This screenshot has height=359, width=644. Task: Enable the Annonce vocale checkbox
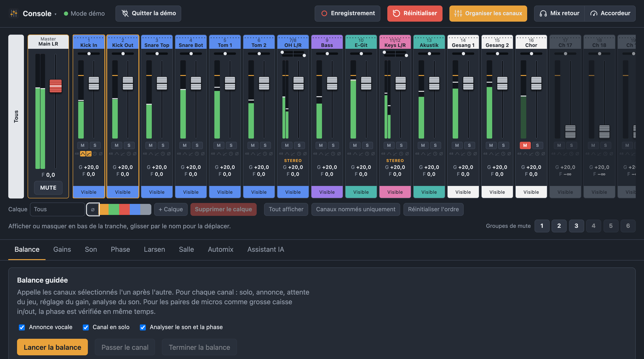pos(22,327)
